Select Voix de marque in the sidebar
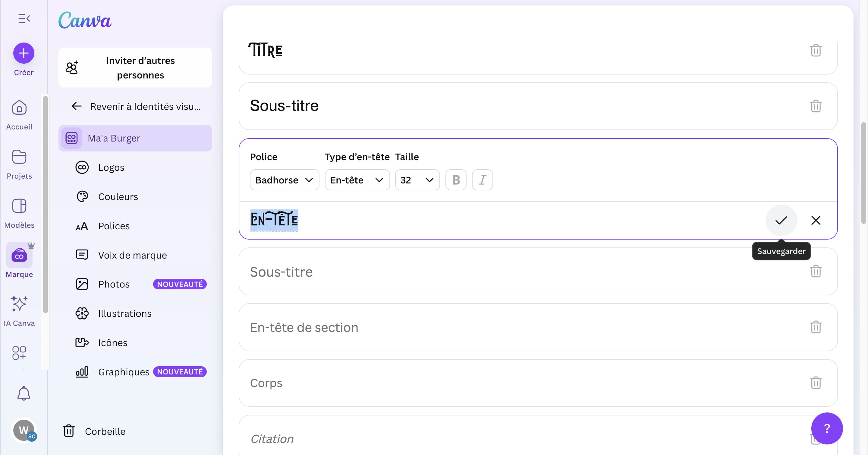Viewport: 868px width, 455px height. pos(132,255)
